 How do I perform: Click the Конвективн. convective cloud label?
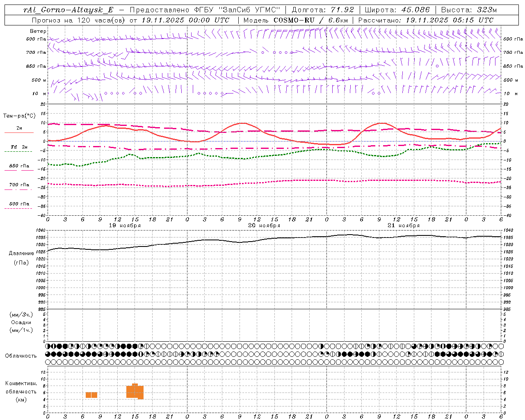[x=21, y=383]
